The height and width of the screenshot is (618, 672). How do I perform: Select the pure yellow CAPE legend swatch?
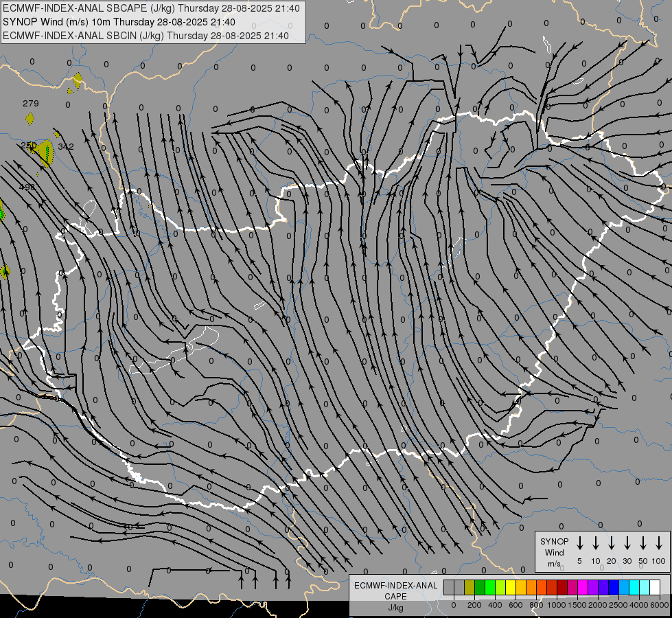click(x=511, y=587)
